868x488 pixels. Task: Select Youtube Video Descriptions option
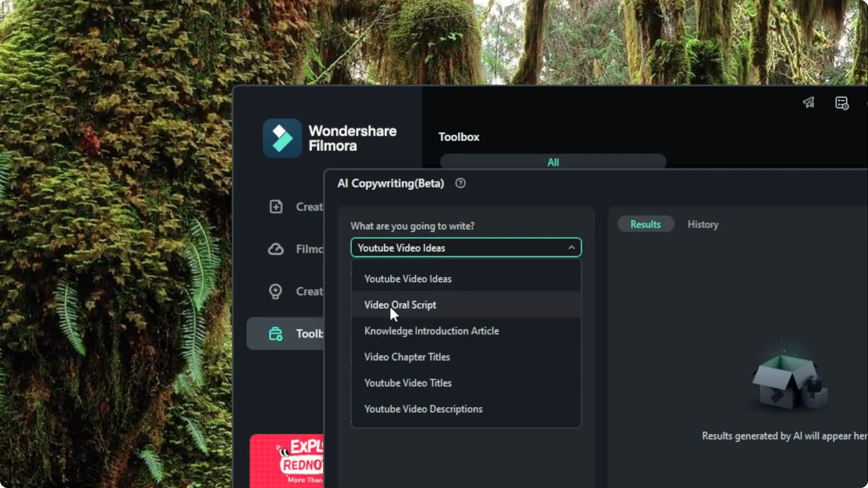(423, 409)
